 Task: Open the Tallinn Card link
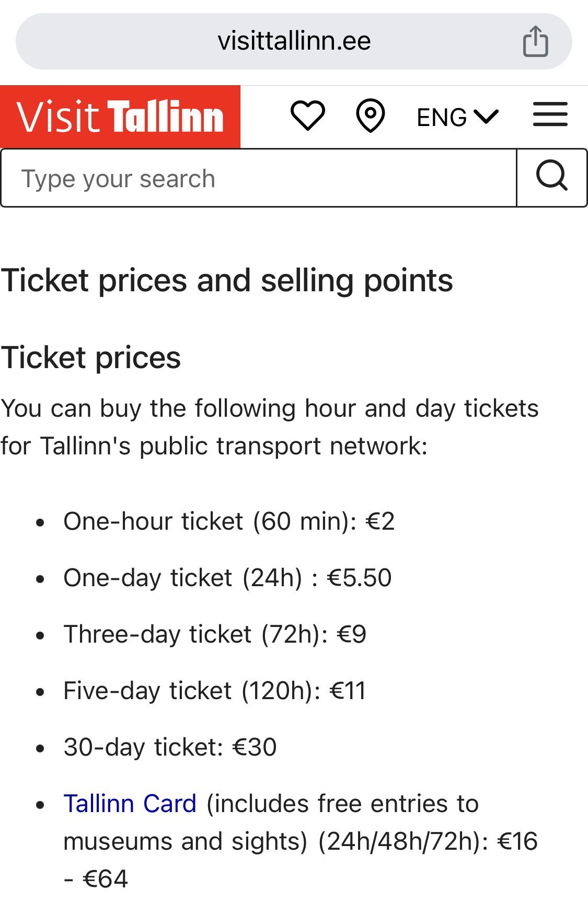click(130, 804)
